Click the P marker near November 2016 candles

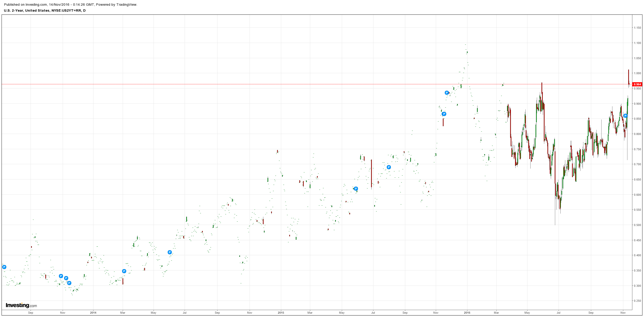click(x=625, y=116)
